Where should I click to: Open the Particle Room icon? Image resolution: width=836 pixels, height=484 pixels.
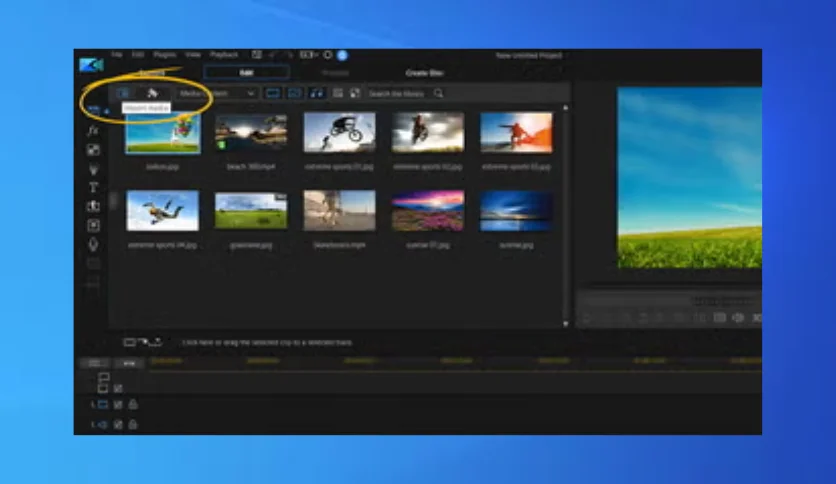pos(93,169)
